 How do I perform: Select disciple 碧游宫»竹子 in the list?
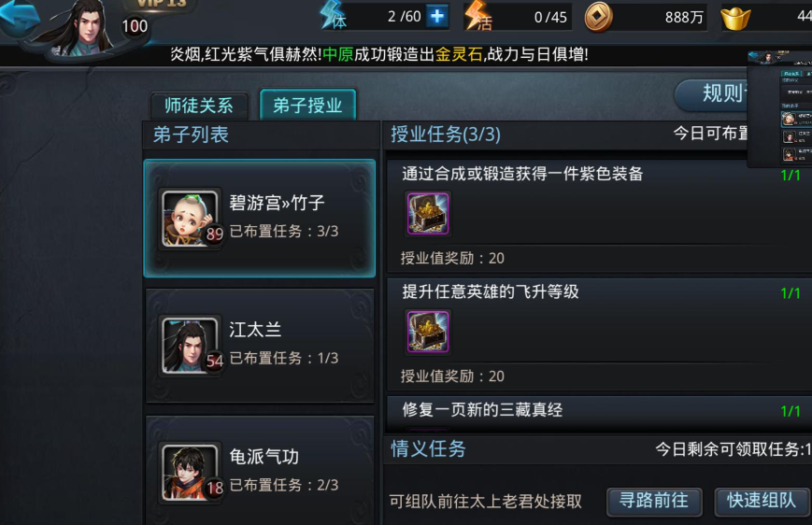260,218
